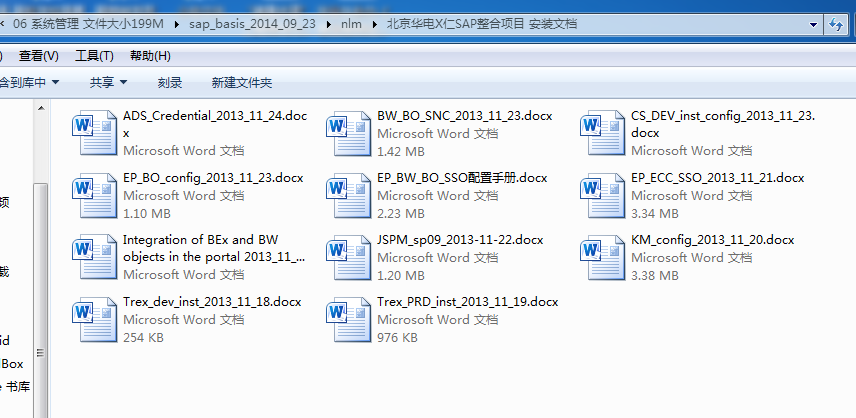Viewport: 856px width, 418px height.
Task: Click the 1.42 MB size text
Action: (401, 151)
